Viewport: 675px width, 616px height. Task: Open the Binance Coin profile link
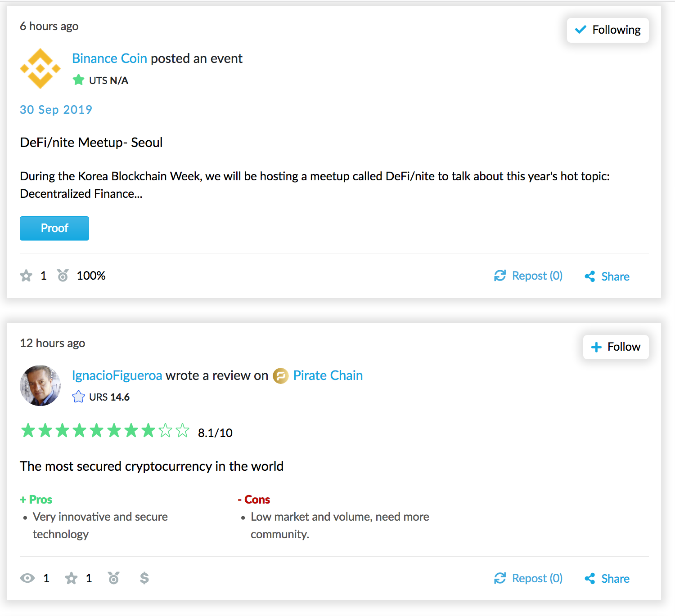109,58
